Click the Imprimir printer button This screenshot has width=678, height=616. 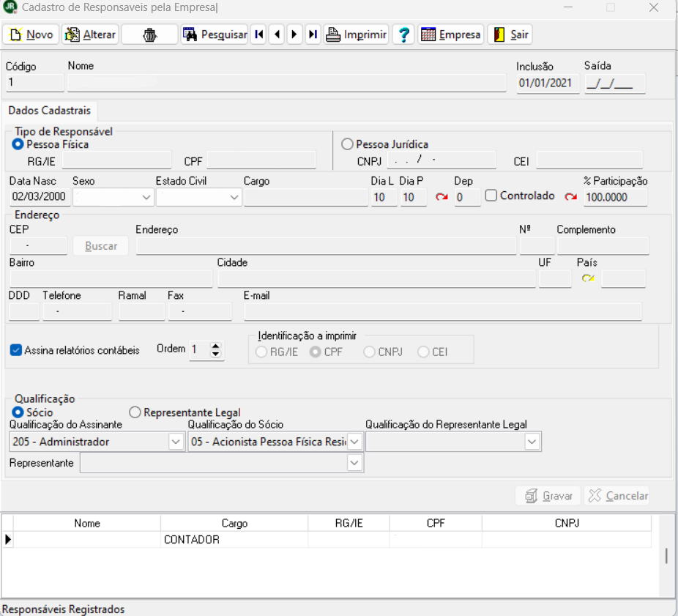356,34
